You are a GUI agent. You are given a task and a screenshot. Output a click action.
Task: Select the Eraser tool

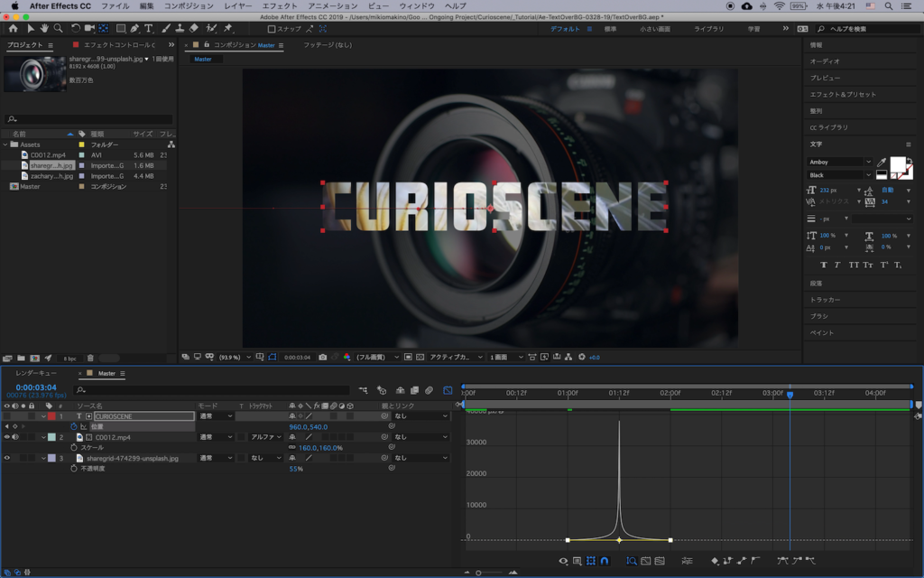click(193, 29)
